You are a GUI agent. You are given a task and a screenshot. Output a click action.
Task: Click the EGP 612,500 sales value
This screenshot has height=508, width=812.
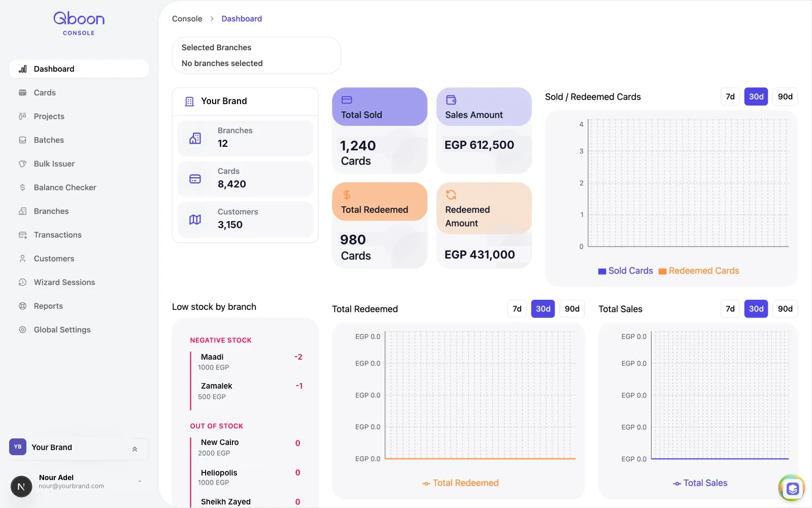click(x=479, y=145)
